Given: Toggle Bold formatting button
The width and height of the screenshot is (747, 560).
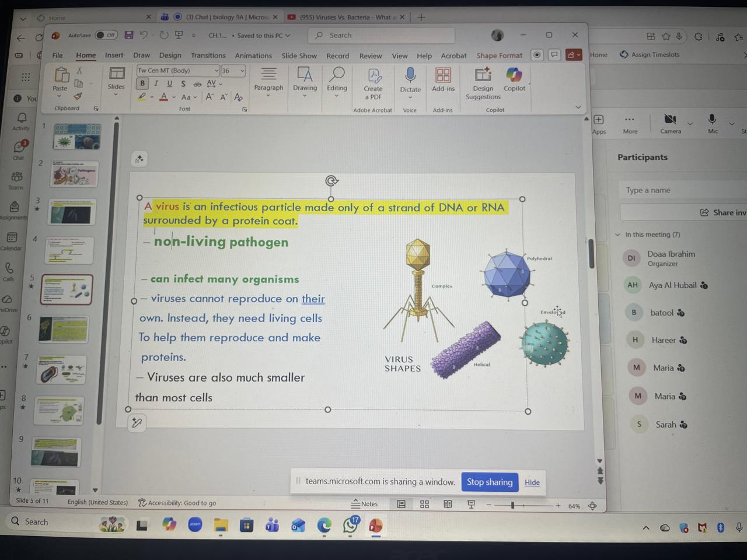Looking at the screenshot, I should (142, 83).
